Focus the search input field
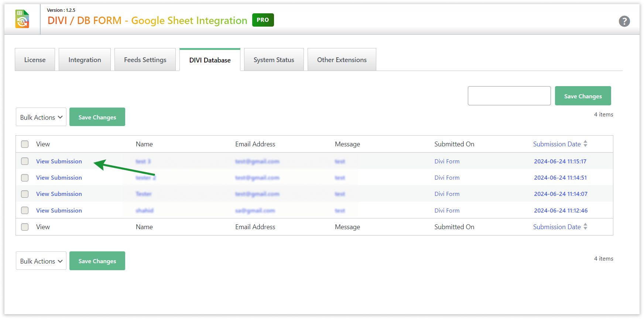The width and height of the screenshot is (644, 319). click(x=509, y=96)
